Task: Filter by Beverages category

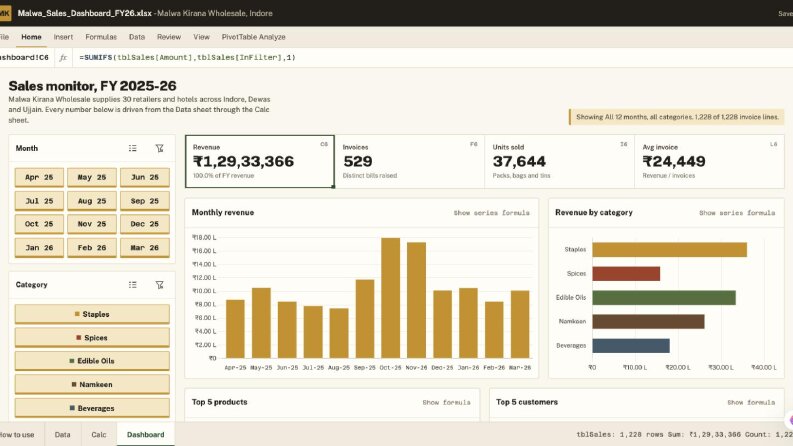Action: coord(92,408)
